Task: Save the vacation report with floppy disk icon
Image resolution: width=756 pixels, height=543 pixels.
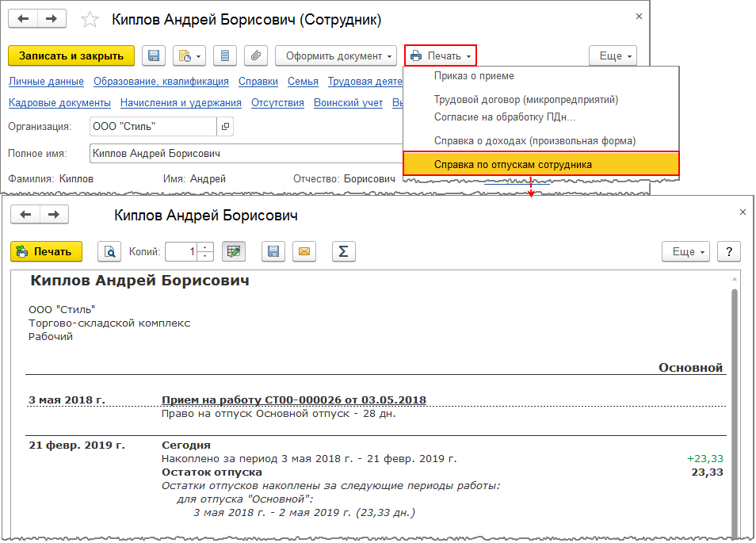Action: point(273,252)
